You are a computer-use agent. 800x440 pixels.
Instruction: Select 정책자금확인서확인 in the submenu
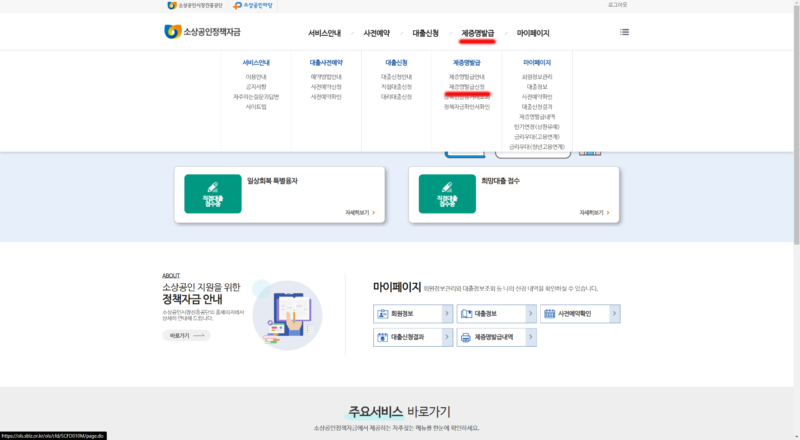click(467, 107)
